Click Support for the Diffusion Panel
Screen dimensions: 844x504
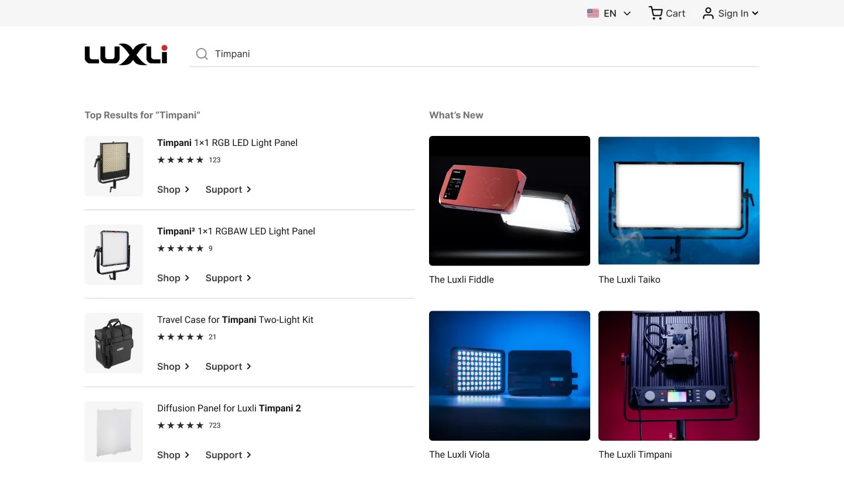click(x=229, y=455)
